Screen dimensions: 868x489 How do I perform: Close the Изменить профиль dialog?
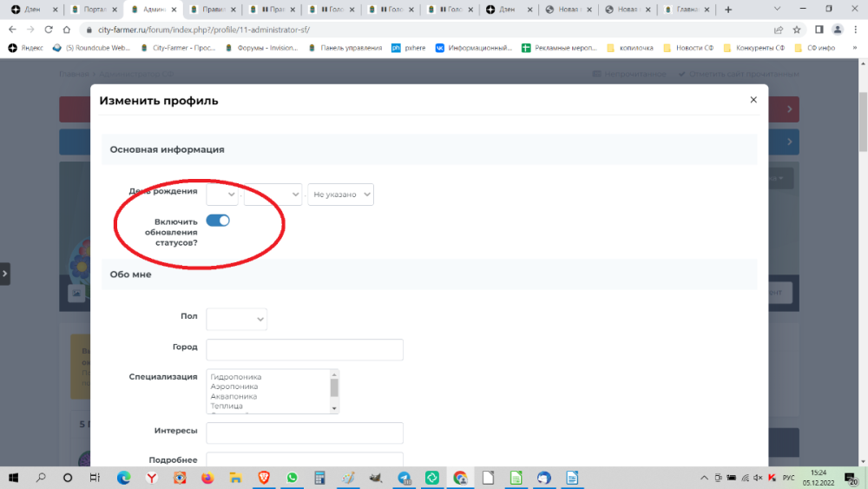(753, 101)
